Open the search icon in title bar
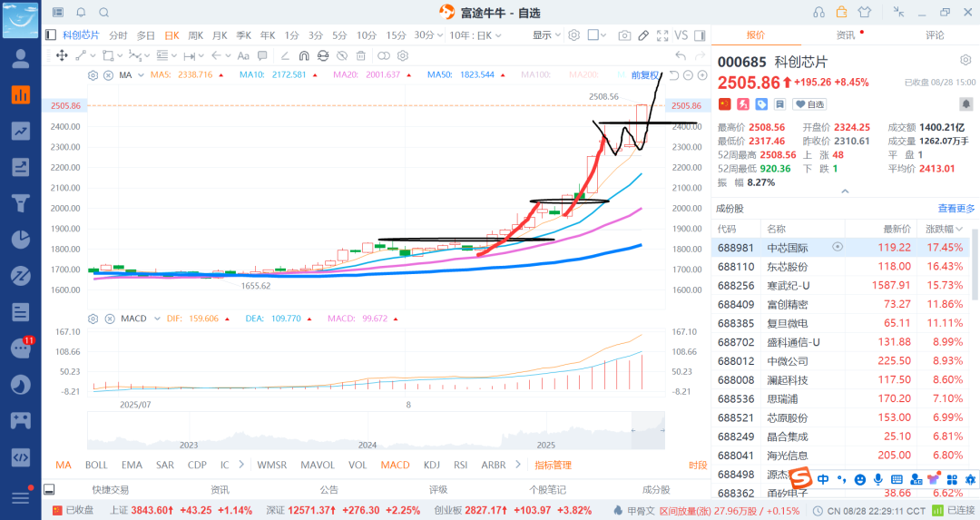This screenshot has height=520, width=980. point(104,13)
